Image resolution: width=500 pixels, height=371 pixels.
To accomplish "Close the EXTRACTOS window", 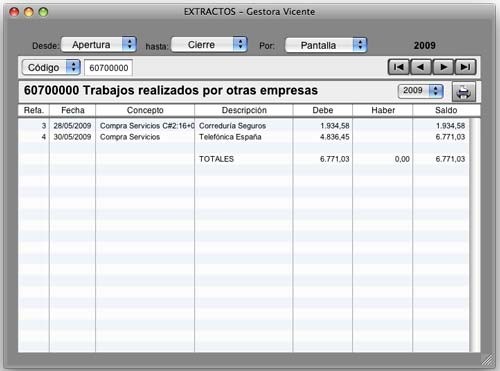I will (x=14, y=12).
